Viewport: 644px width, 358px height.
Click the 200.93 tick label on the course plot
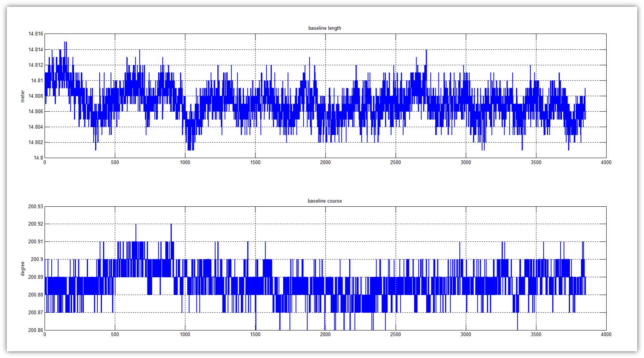click(x=36, y=207)
